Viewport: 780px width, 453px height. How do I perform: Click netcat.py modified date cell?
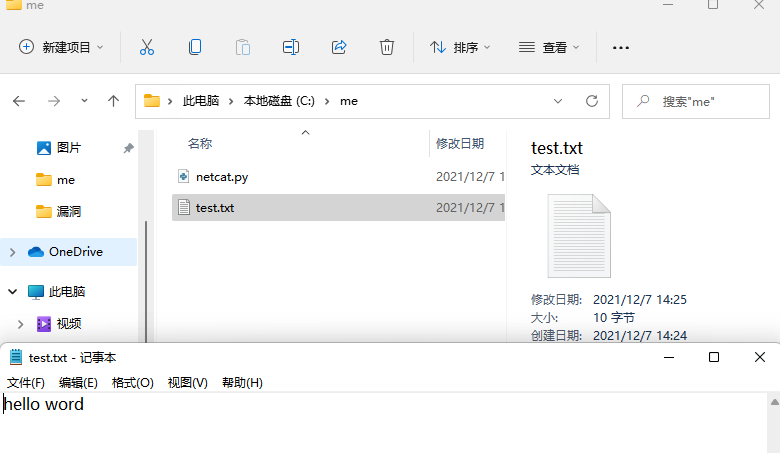(470, 177)
